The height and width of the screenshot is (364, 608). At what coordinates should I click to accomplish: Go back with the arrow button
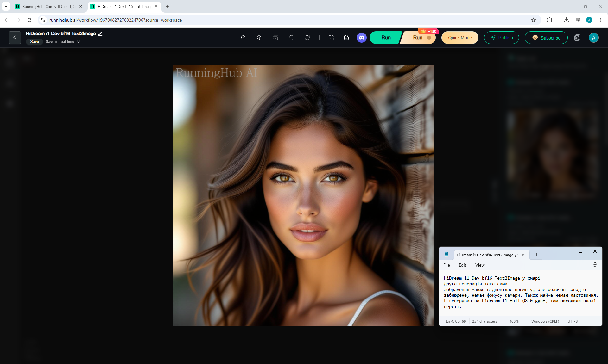(x=15, y=37)
